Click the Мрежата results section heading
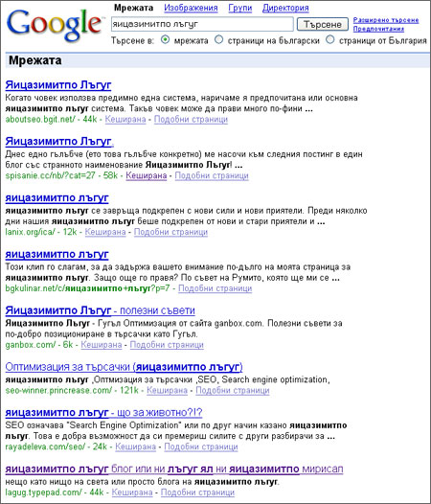 [35, 60]
